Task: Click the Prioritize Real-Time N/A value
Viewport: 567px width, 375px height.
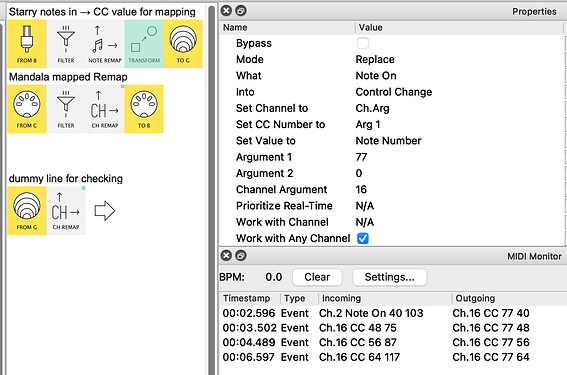Action: pyautogui.click(x=364, y=206)
